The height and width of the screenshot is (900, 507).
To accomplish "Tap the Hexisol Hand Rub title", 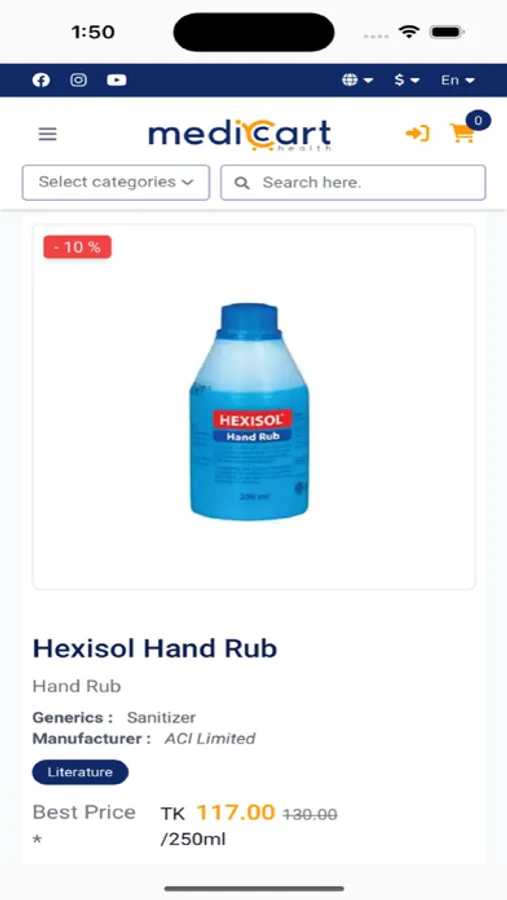I will [x=155, y=649].
